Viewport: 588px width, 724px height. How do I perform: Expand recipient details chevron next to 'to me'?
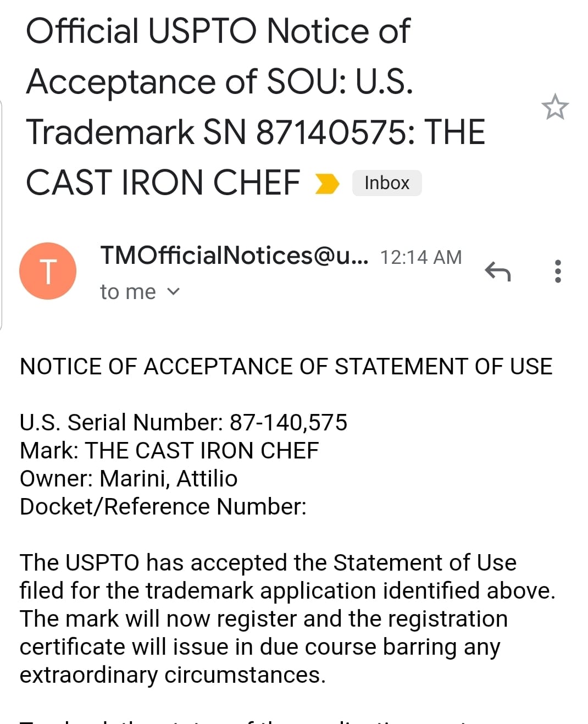[173, 292]
